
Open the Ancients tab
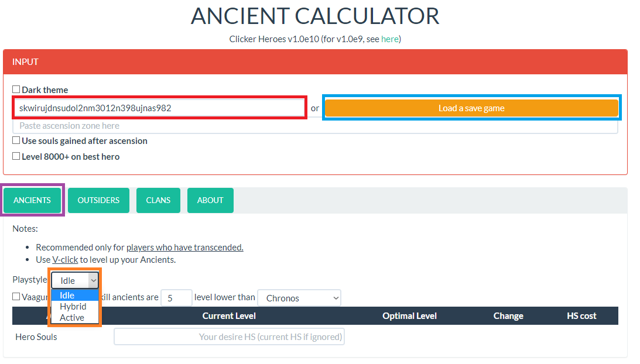[x=32, y=200]
